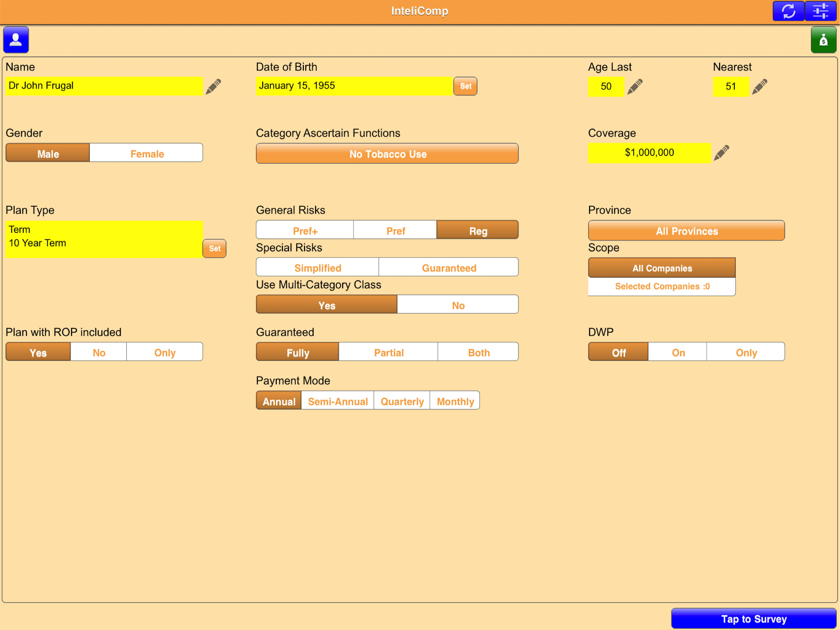Choose Monthly payment mode
Screen dimensions: 840x630
coord(455,401)
